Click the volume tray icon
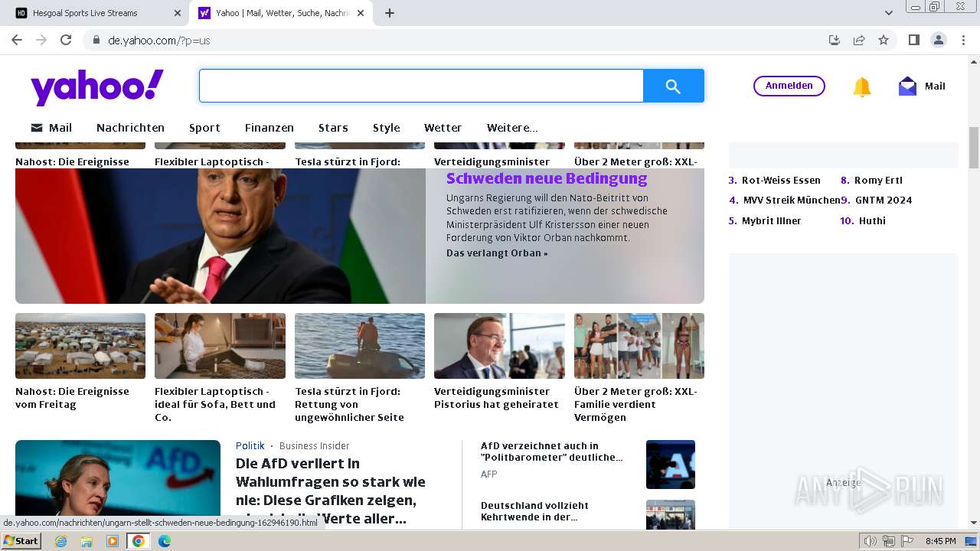Screen dimensions: 980x551 (x=871, y=541)
